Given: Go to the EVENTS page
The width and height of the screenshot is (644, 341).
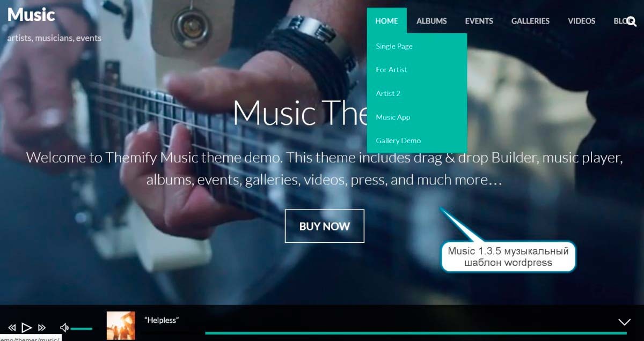Looking at the screenshot, I should [479, 21].
